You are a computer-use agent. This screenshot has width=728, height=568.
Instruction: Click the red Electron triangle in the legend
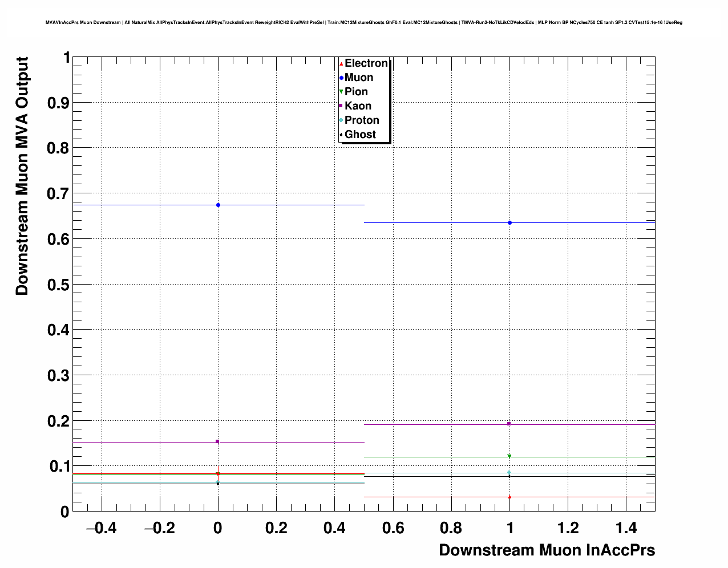click(x=341, y=64)
